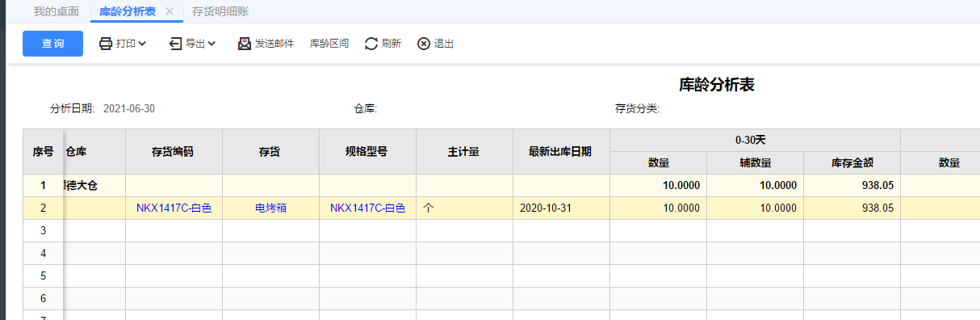Select row 2's 938.05 amount cell
The image size is (980, 320).
[x=852, y=208]
